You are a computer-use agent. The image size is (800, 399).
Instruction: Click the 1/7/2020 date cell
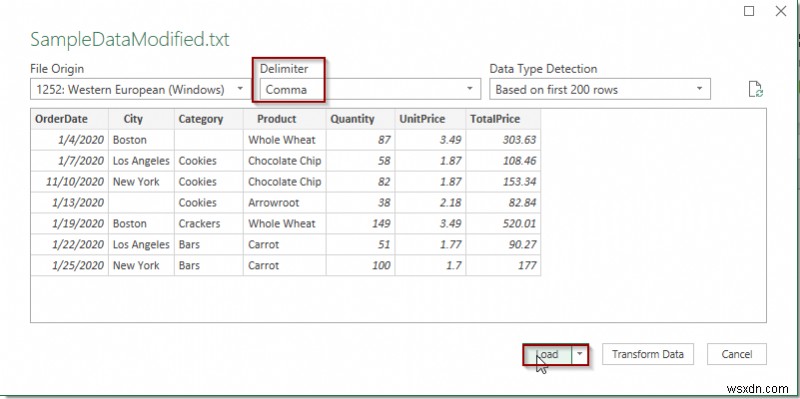tap(69, 161)
